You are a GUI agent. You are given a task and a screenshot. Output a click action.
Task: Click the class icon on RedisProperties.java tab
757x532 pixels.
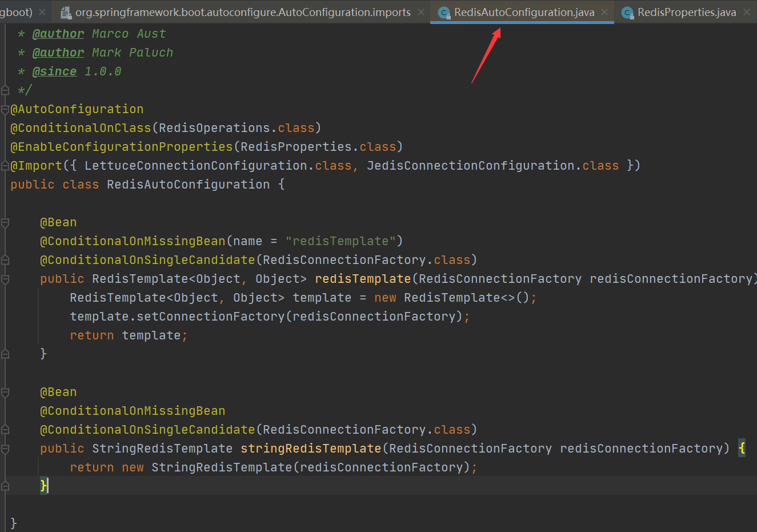pos(627,13)
